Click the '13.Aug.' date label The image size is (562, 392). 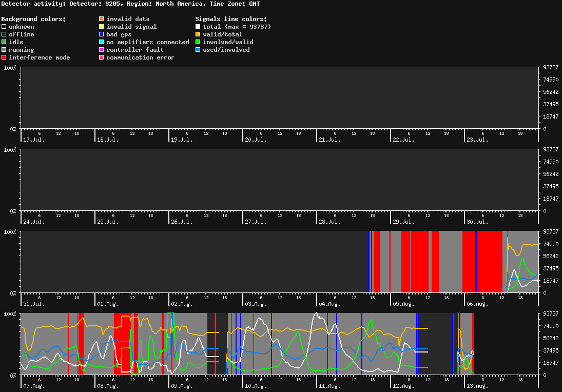(477, 386)
